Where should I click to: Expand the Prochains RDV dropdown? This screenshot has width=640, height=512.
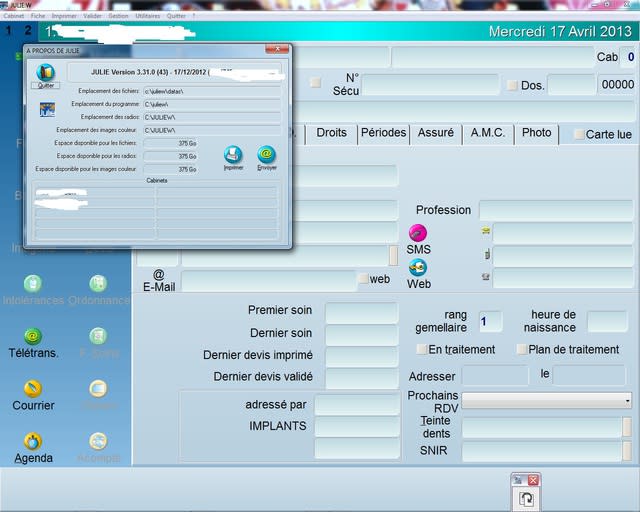(x=627, y=401)
